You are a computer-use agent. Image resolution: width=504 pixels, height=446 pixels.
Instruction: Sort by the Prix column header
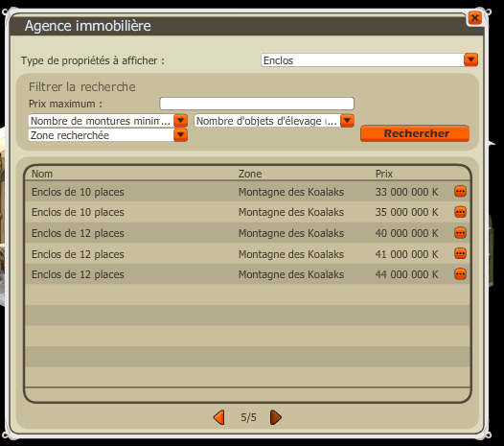tap(384, 174)
